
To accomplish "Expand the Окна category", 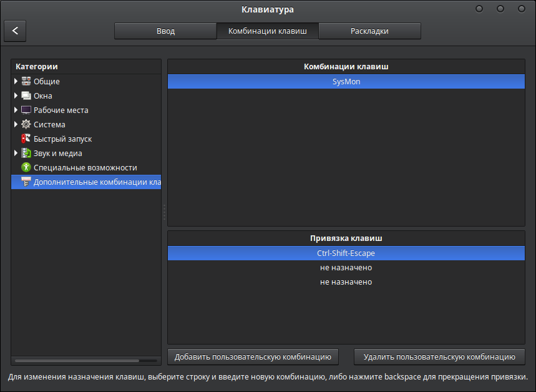I will tap(16, 96).
